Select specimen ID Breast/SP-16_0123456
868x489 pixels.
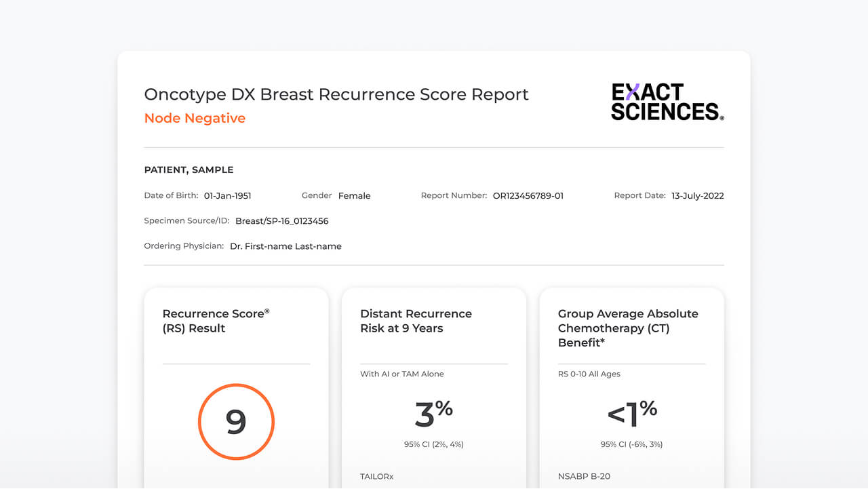(x=282, y=221)
